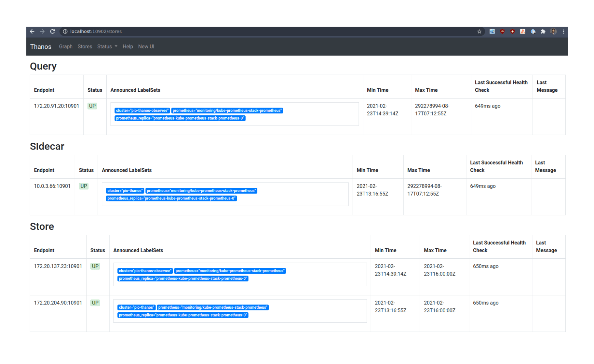Click Min Time 2021-02-23T13:16:55Z in Store table
594x364 pixels.
391,307
